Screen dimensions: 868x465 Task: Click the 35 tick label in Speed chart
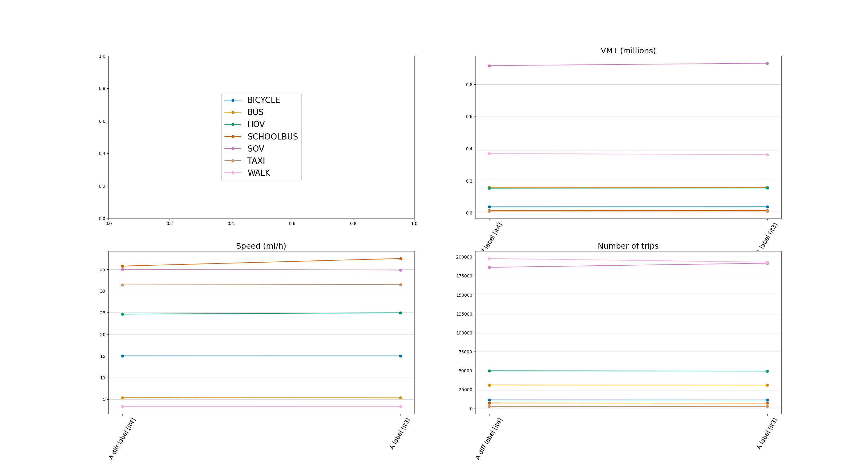point(102,270)
